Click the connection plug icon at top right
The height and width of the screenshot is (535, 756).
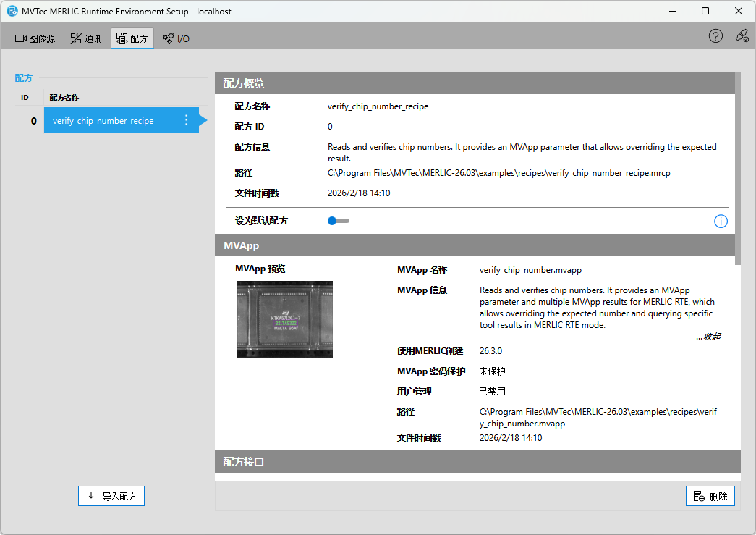click(742, 36)
